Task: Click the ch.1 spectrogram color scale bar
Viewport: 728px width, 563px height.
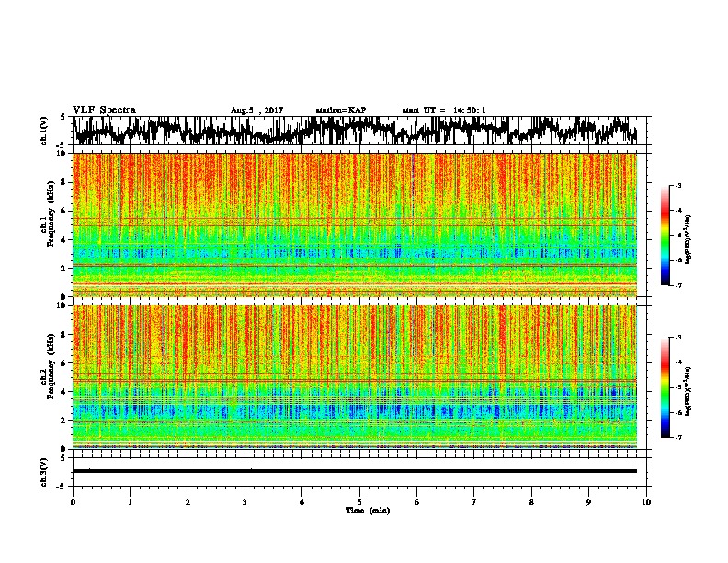Action: coord(665,236)
